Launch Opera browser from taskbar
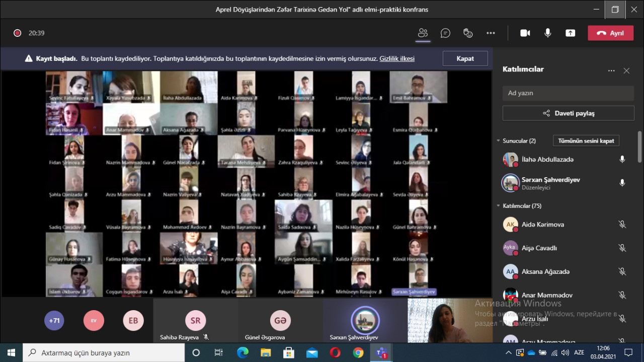Screen dimensions: 644x362 tap(335, 352)
